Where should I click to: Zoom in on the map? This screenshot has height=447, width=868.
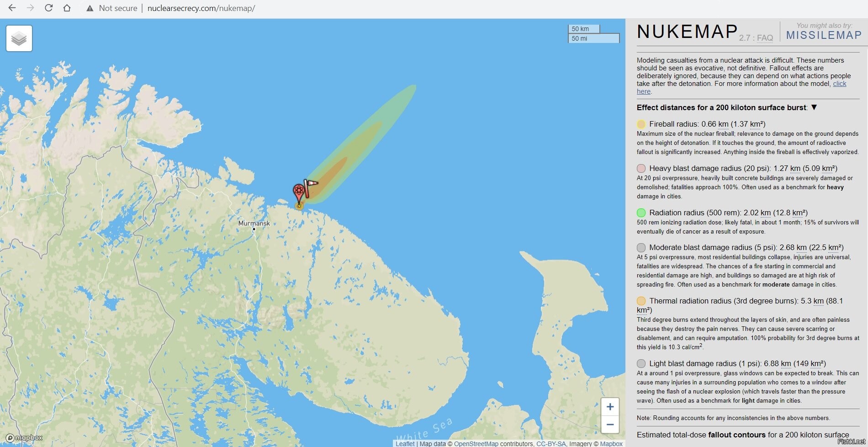click(x=610, y=407)
